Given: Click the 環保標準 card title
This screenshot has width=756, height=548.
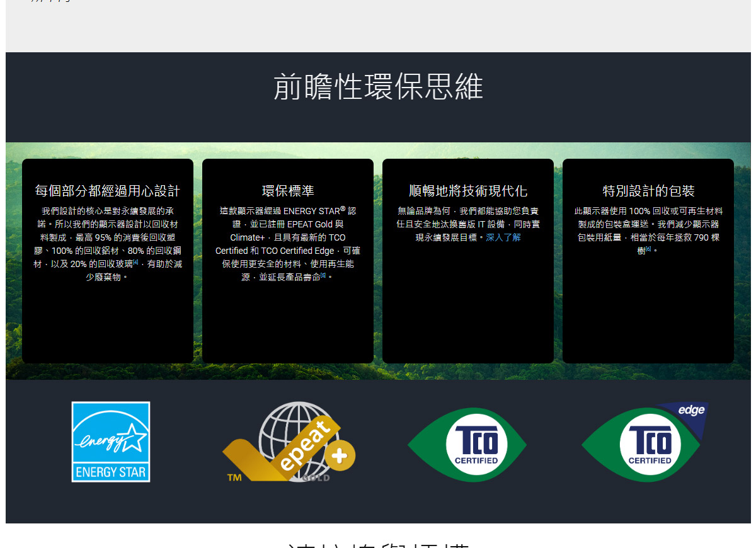Looking at the screenshot, I should [288, 191].
